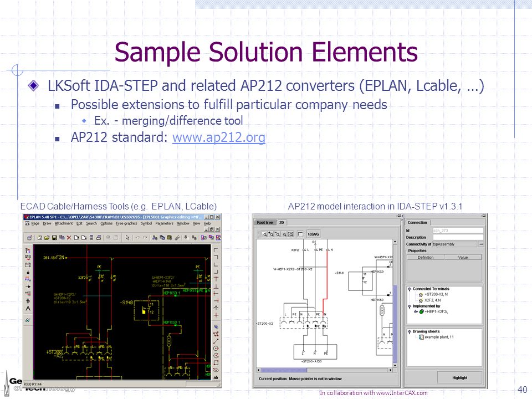This screenshot has width=532, height=399.
Task: Click the horizontal scrollbar thumb in IDA-STEP drawing
Action: click(284, 370)
